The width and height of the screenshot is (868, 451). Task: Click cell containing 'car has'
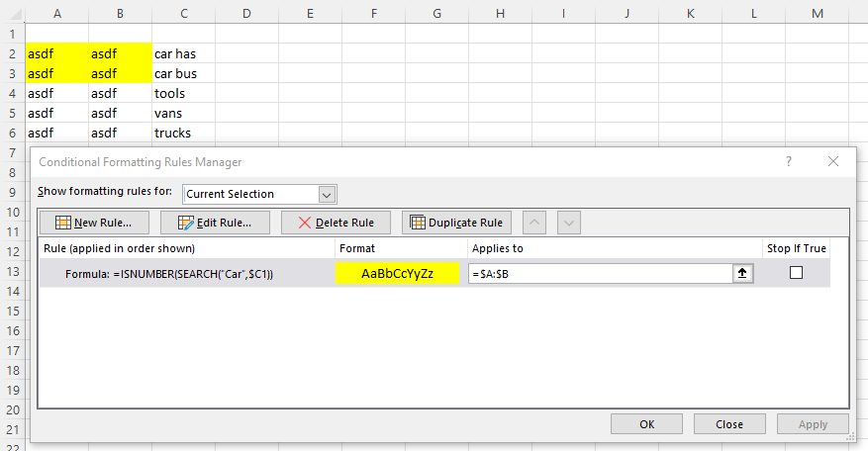click(184, 53)
